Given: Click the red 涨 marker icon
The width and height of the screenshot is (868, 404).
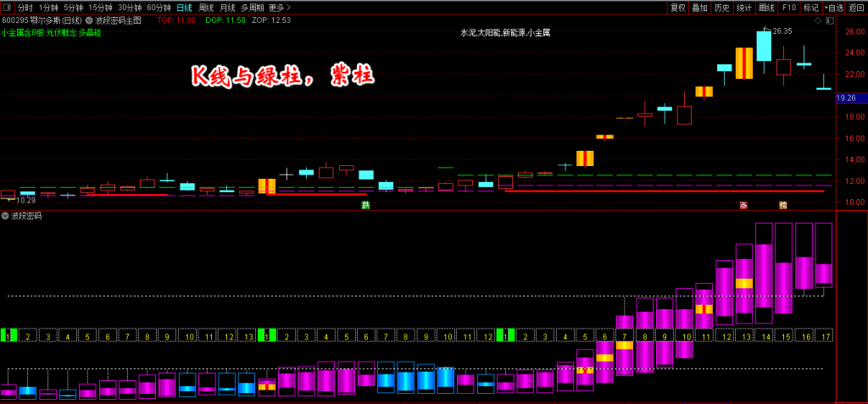Looking at the screenshot, I should pyautogui.click(x=743, y=205).
